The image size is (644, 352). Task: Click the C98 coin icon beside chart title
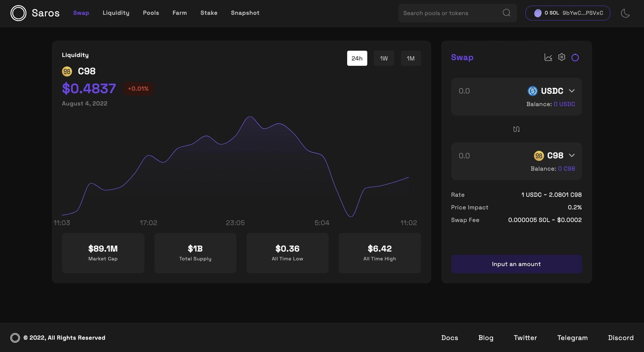tap(67, 71)
